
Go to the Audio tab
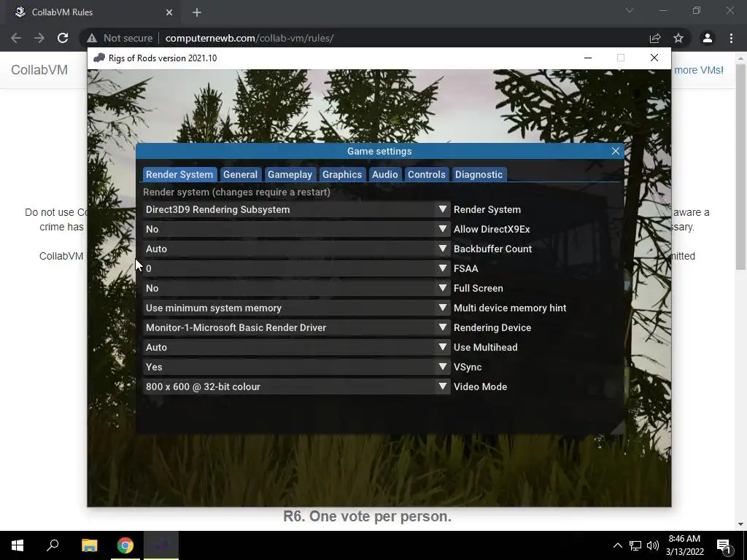[x=385, y=175]
